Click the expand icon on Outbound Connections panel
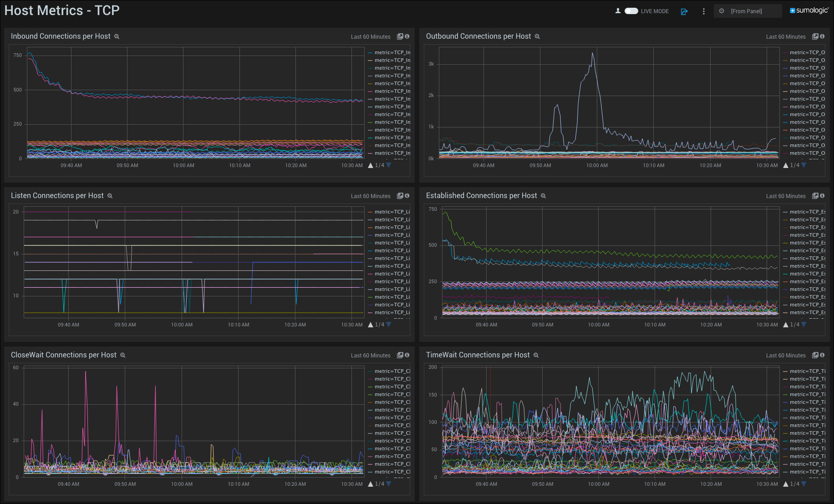The image size is (834, 504). 815,36
